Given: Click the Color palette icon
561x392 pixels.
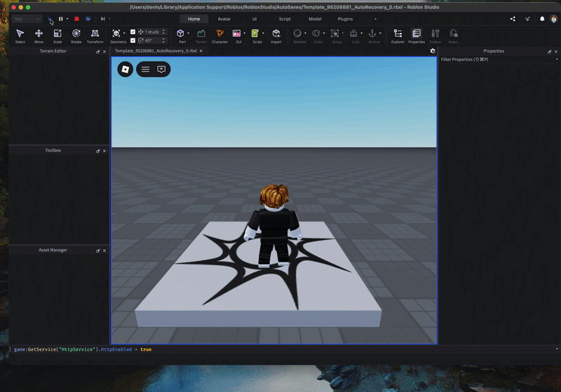Looking at the screenshot, I should [x=316, y=34].
